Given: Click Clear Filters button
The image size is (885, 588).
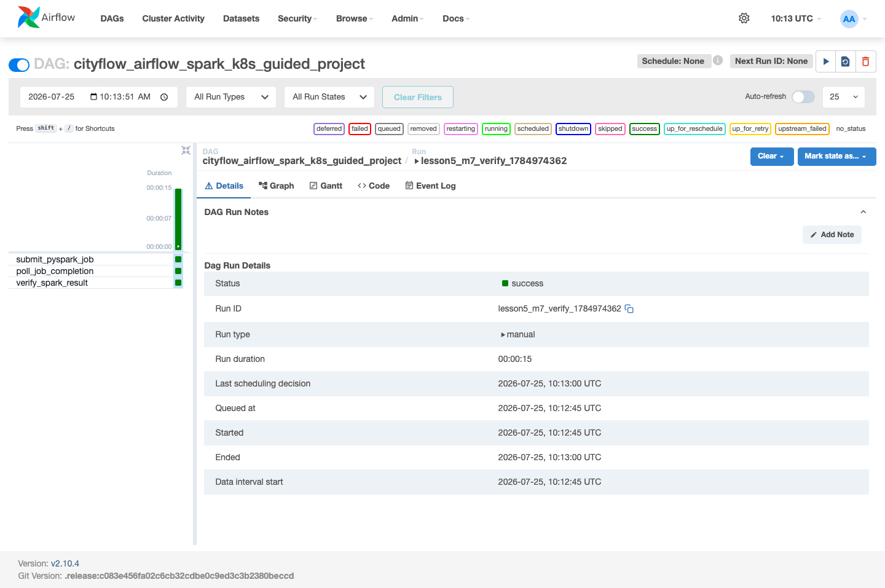Looking at the screenshot, I should click(x=418, y=97).
